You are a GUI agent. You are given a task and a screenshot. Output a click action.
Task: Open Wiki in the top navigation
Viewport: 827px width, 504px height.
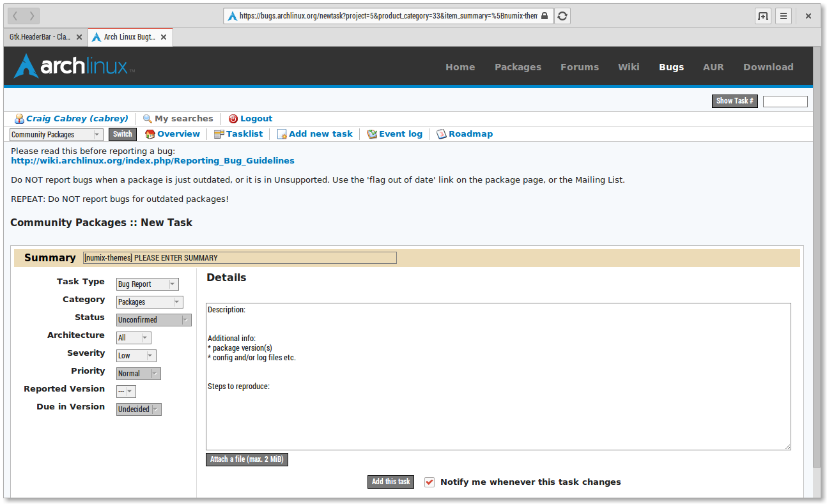(628, 67)
